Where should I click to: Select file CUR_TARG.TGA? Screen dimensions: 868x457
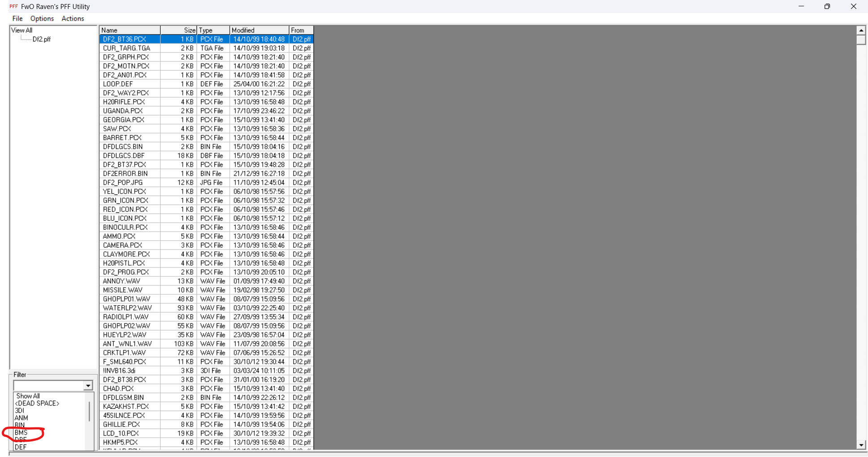tap(127, 48)
